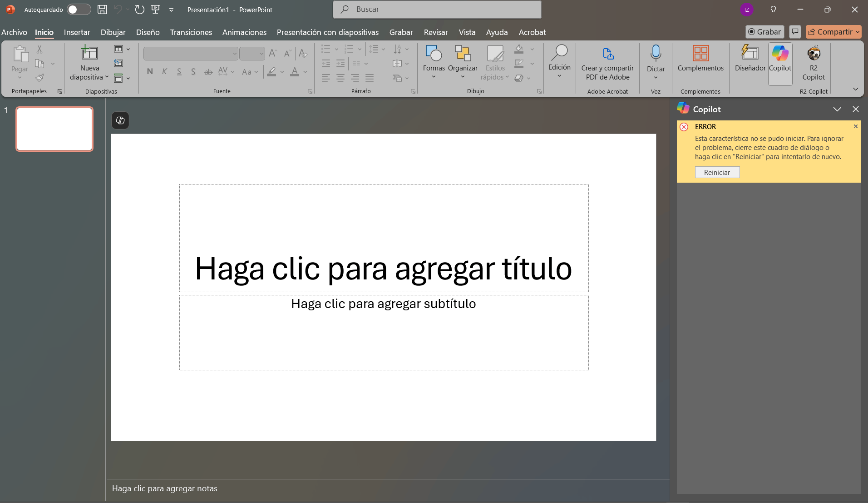Open the Insertar tab
This screenshot has height=503, width=868.
[x=77, y=32]
